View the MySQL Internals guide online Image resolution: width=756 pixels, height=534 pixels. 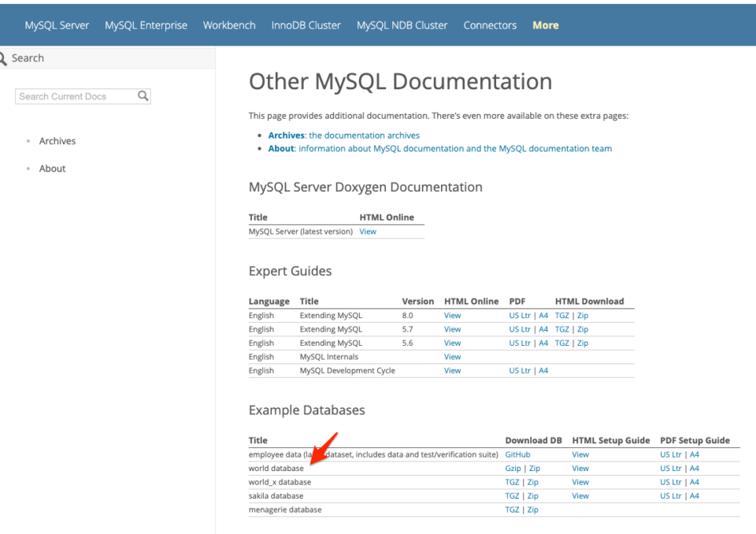pyautogui.click(x=452, y=357)
